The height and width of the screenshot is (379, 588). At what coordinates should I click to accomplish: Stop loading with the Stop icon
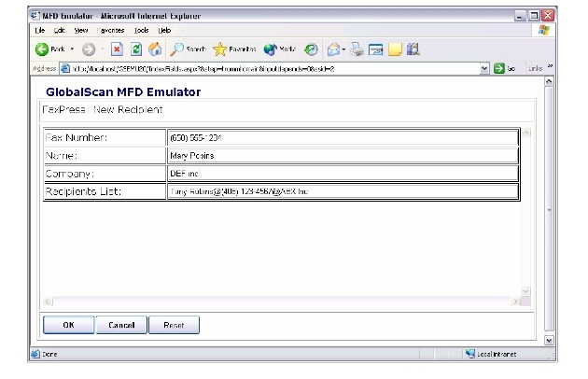(x=117, y=49)
